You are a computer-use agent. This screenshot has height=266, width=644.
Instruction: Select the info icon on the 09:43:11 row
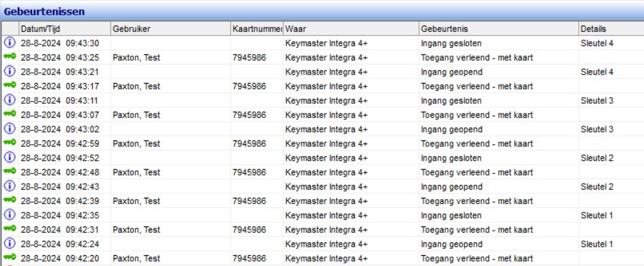click(x=10, y=100)
